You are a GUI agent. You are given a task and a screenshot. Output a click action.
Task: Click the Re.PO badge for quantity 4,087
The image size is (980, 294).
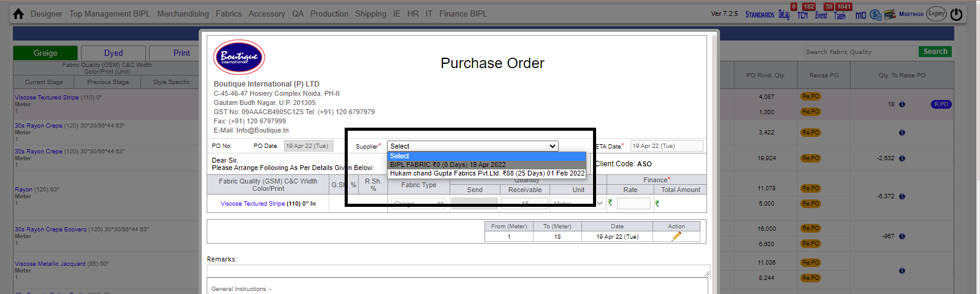810,96
